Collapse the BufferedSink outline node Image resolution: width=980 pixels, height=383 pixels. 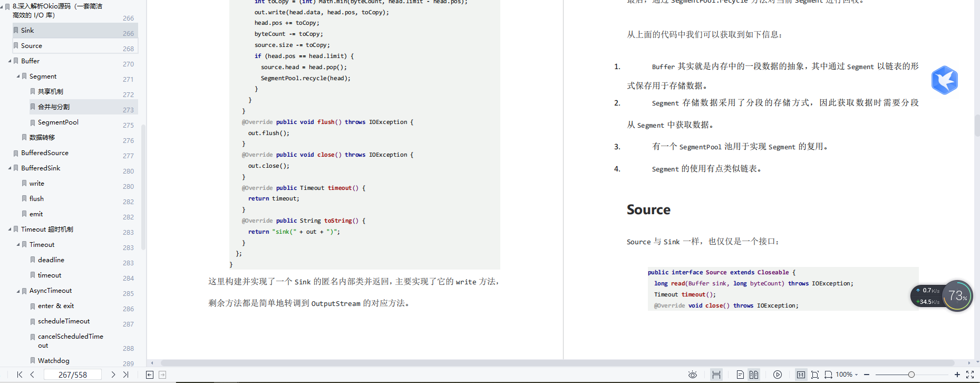pos(9,168)
